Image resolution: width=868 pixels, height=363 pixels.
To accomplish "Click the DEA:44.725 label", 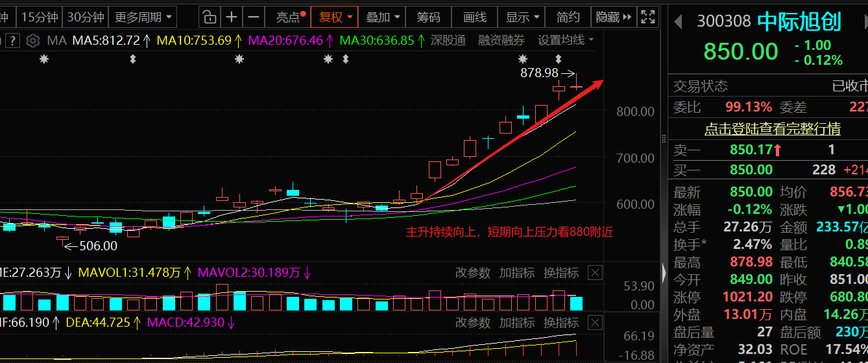I will [99, 322].
